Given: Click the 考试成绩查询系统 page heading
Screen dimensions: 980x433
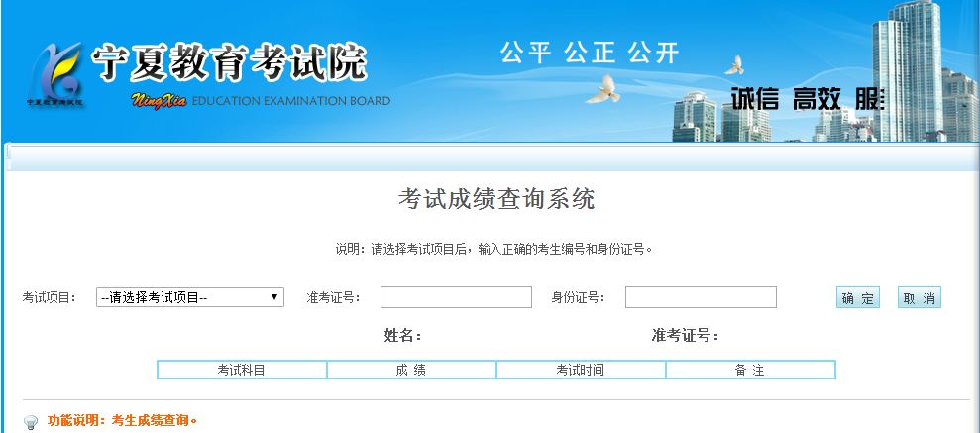Looking at the screenshot, I should click(495, 199).
